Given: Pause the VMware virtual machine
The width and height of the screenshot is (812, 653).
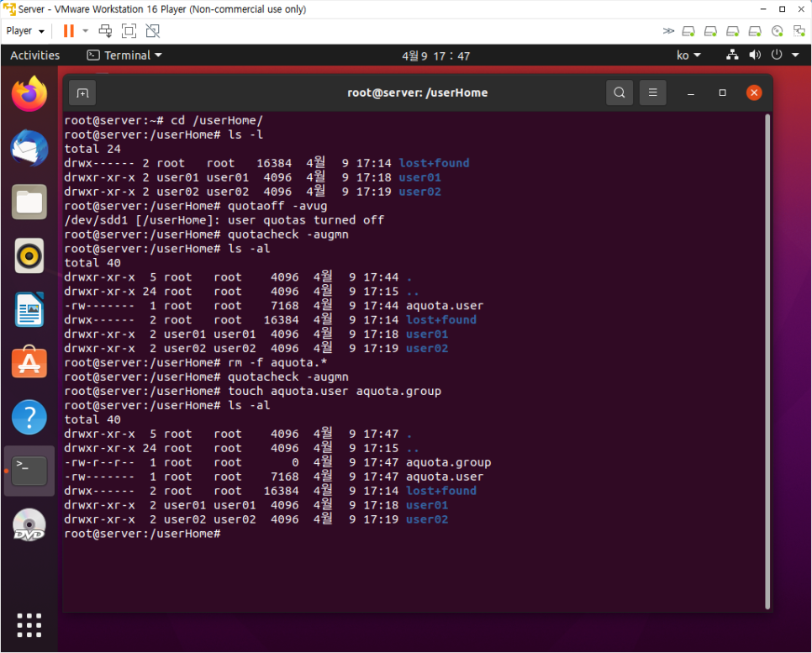Looking at the screenshot, I should pyautogui.click(x=68, y=31).
